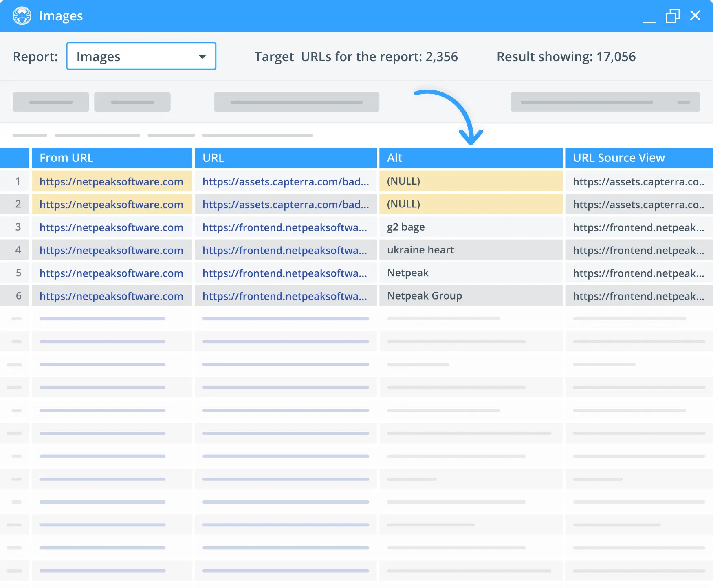The width and height of the screenshot is (713, 588).
Task: Click the 'Report:' label
Action: click(x=35, y=57)
